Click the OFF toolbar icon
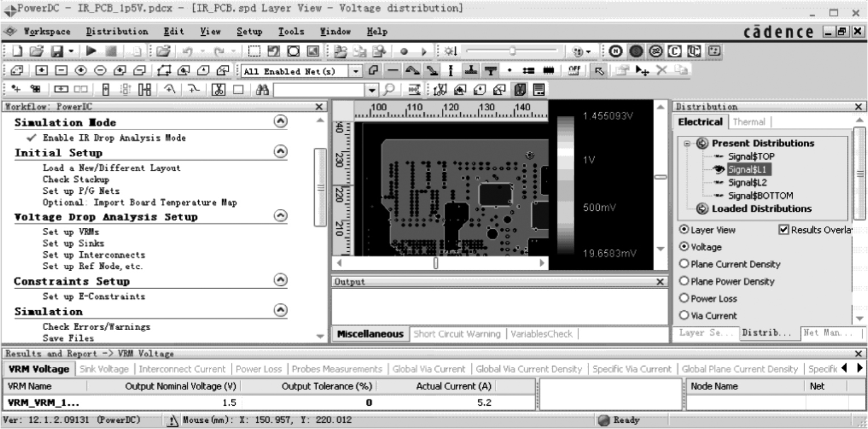 (x=573, y=71)
